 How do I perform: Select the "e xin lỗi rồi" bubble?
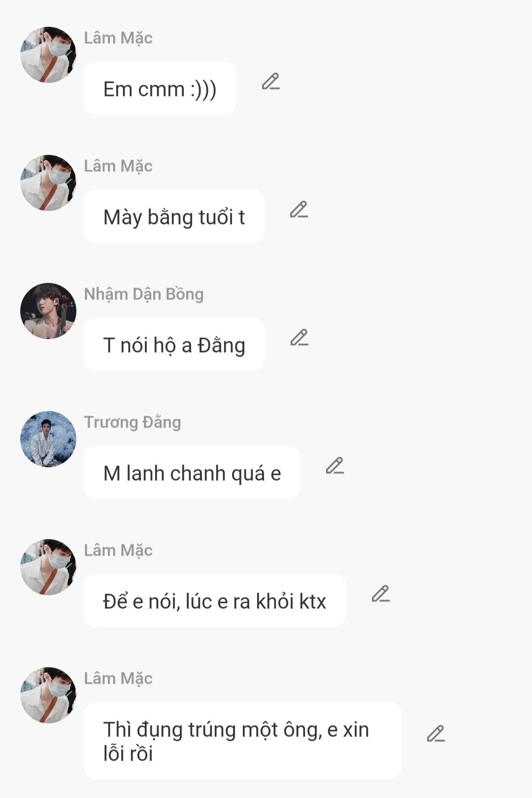pyautogui.click(x=242, y=740)
